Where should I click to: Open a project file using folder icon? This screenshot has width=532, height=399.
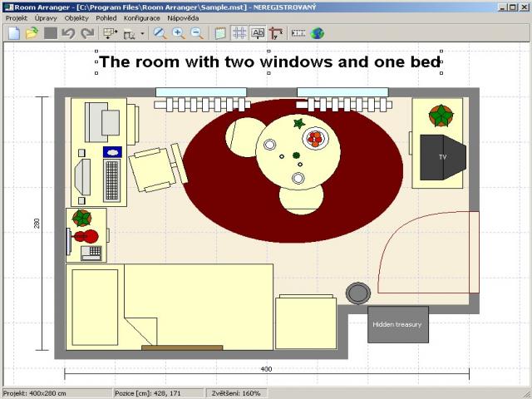click(32, 33)
